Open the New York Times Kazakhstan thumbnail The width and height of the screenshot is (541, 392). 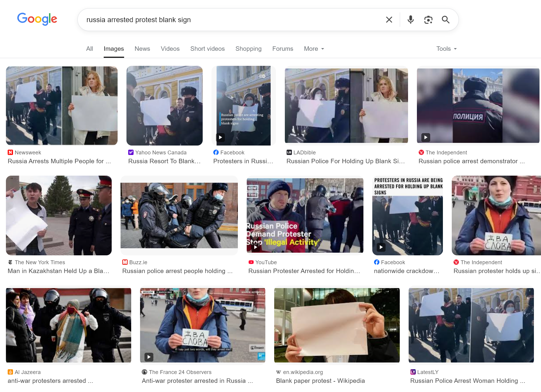pyautogui.click(x=59, y=215)
